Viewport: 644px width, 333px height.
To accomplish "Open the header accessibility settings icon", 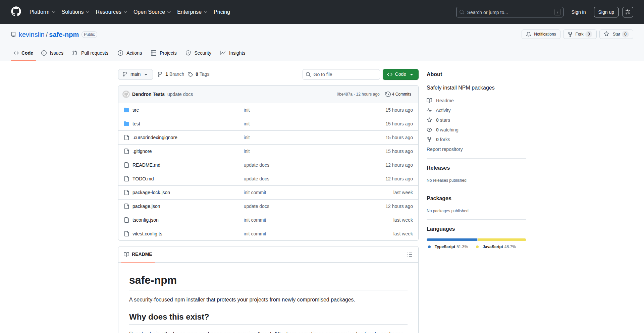I will [x=628, y=12].
